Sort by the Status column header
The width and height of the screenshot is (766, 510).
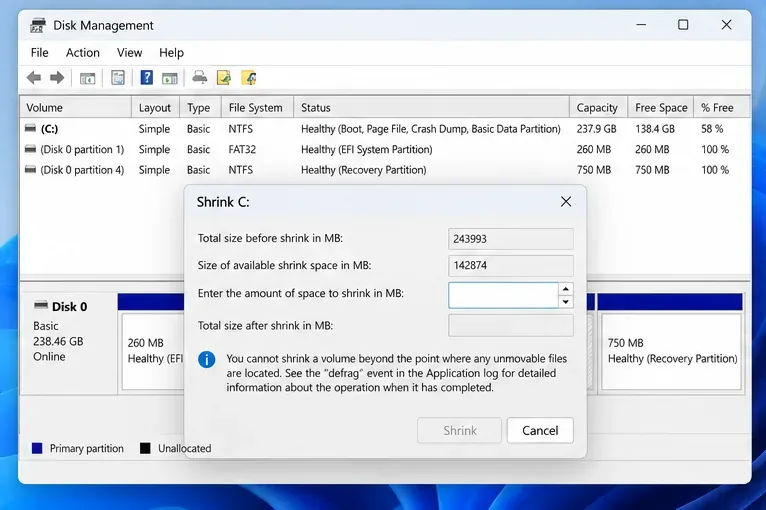coord(431,107)
